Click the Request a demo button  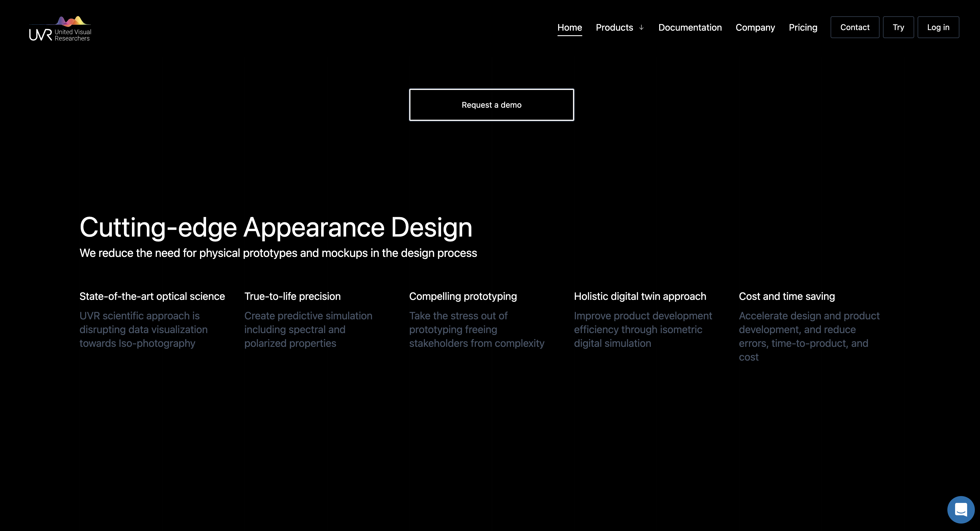[x=491, y=105]
